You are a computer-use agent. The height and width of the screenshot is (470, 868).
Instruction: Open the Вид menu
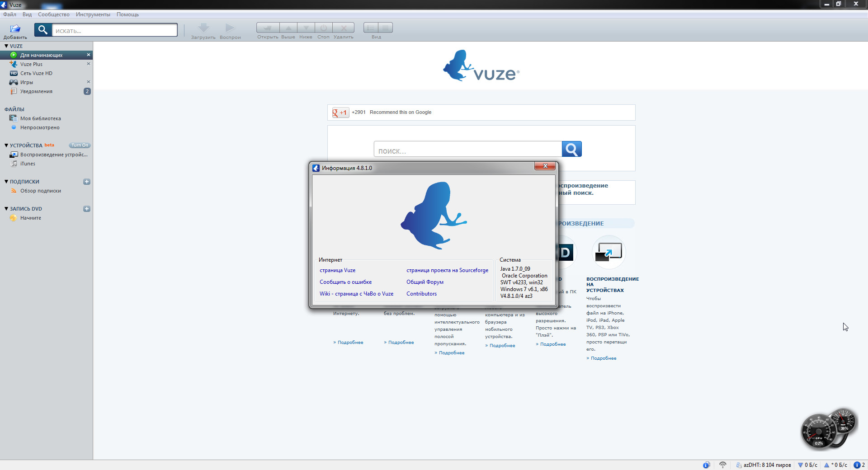click(27, 14)
